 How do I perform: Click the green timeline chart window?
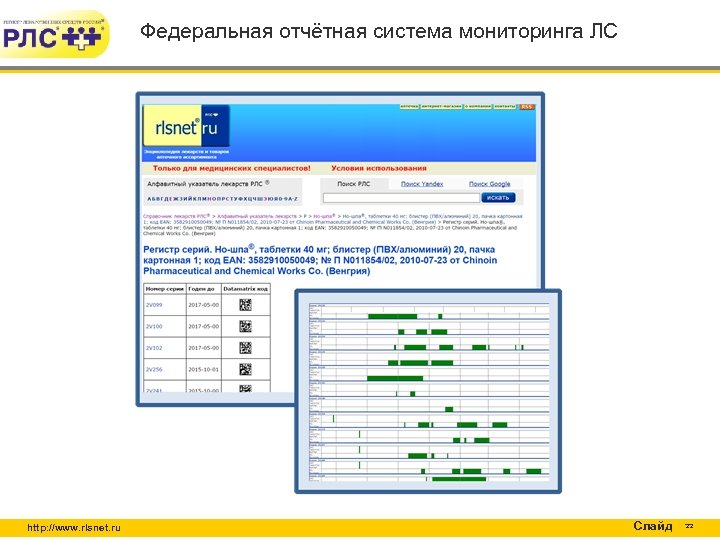428,391
